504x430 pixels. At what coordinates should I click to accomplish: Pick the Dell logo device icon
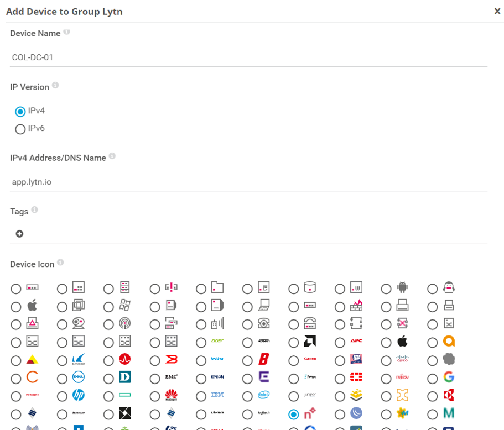click(x=63, y=378)
